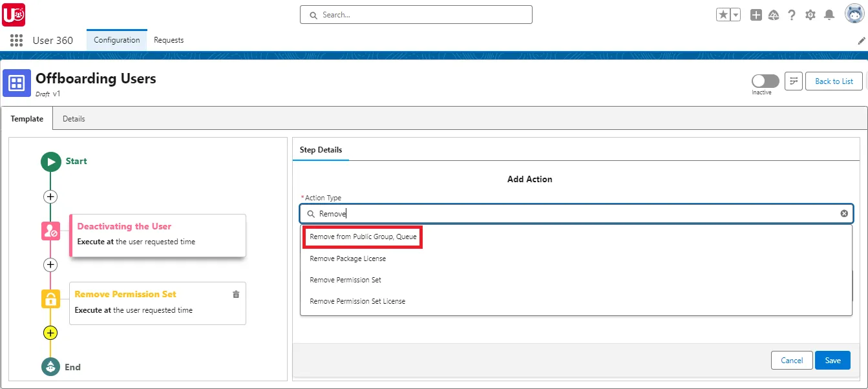Click the delete trash icon on Remove Permission Set

coord(236,294)
